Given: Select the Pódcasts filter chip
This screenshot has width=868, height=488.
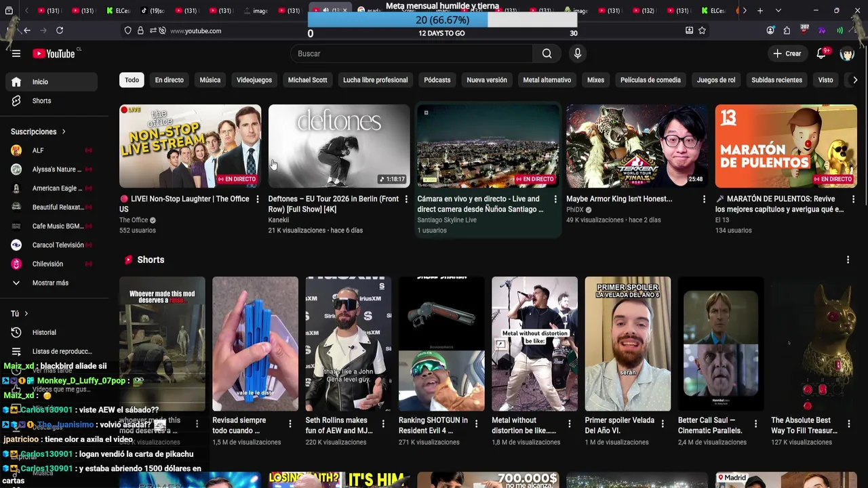Looking at the screenshot, I should point(437,80).
